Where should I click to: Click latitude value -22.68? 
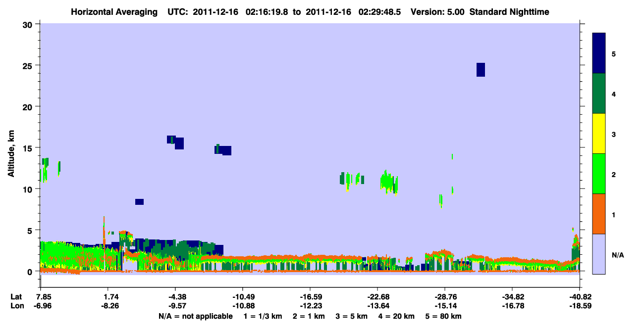pos(377,297)
